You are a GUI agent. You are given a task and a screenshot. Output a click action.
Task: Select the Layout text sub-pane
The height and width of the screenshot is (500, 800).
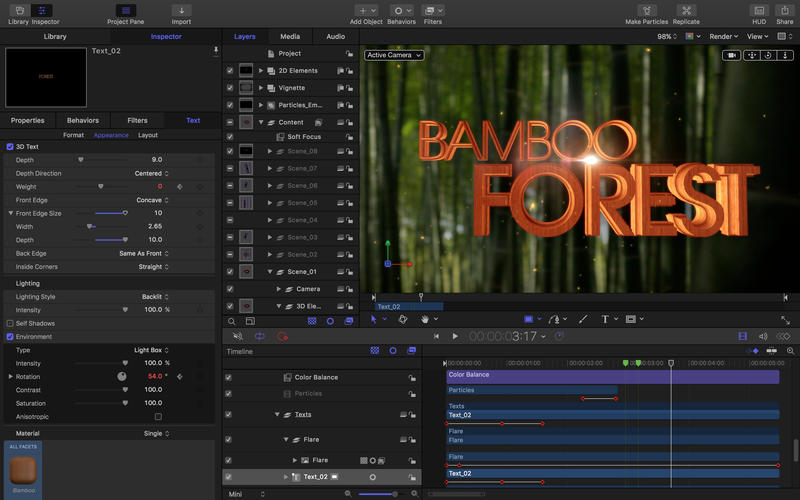click(147, 135)
